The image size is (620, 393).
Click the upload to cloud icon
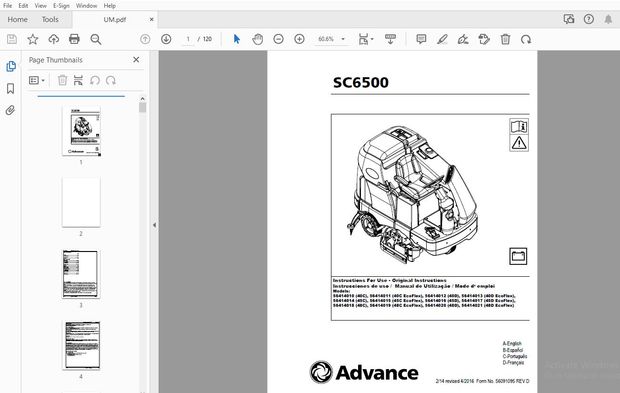tap(53, 39)
